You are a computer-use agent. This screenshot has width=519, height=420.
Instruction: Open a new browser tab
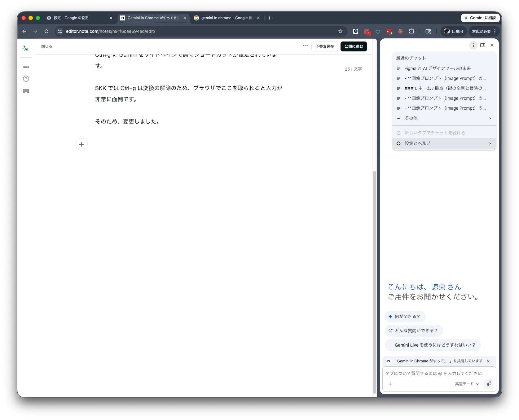pyautogui.click(x=270, y=18)
